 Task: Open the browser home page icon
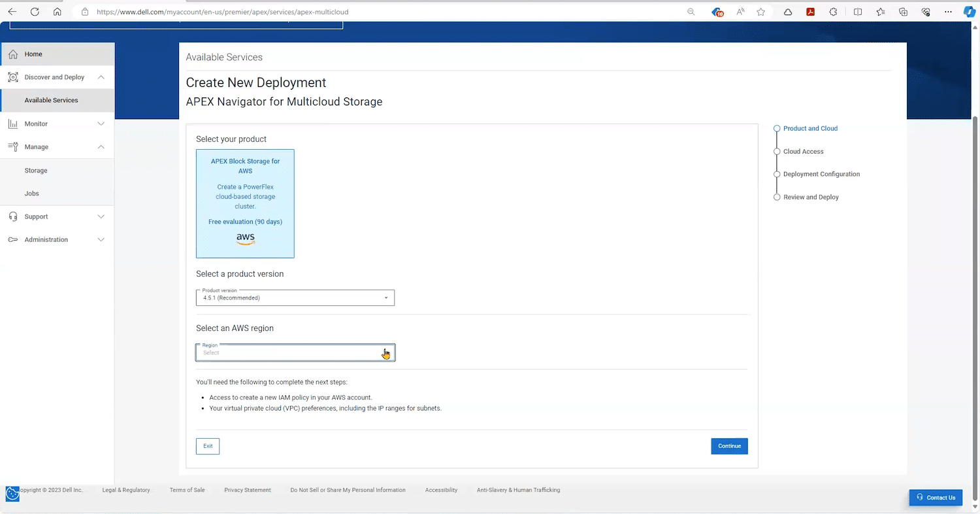tap(57, 12)
